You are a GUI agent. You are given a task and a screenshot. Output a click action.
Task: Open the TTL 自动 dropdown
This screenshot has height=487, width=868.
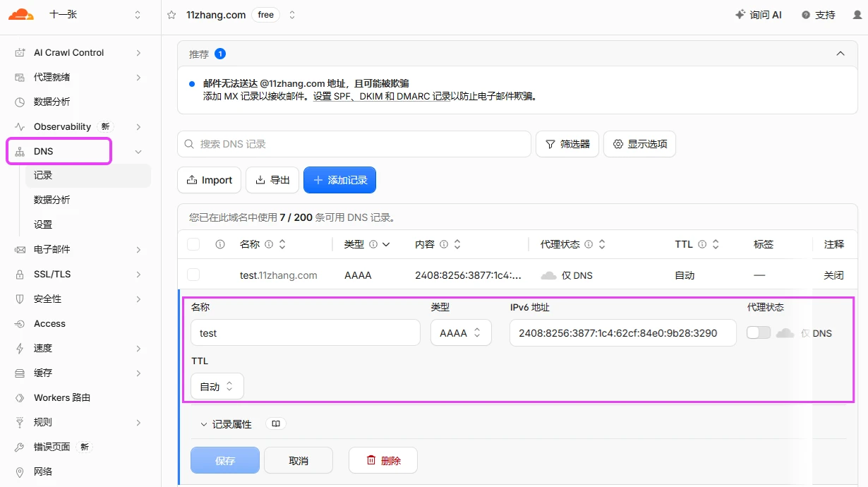click(217, 386)
